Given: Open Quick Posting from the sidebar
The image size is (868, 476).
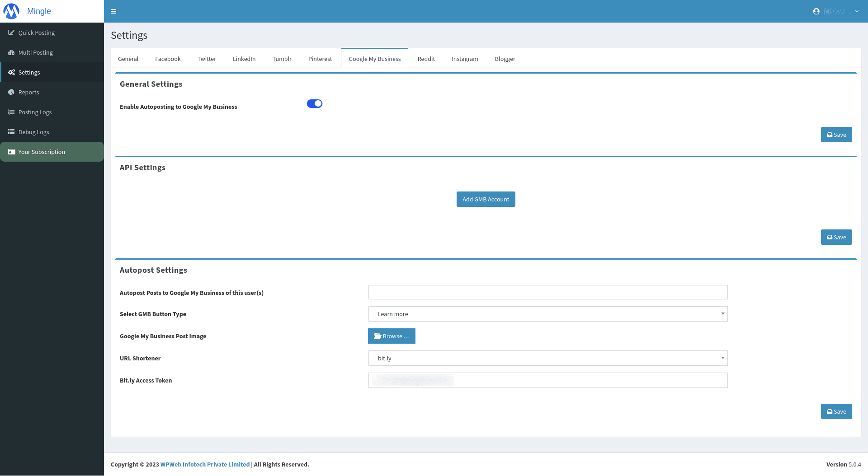Looking at the screenshot, I should pyautogui.click(x=36, y=32).
